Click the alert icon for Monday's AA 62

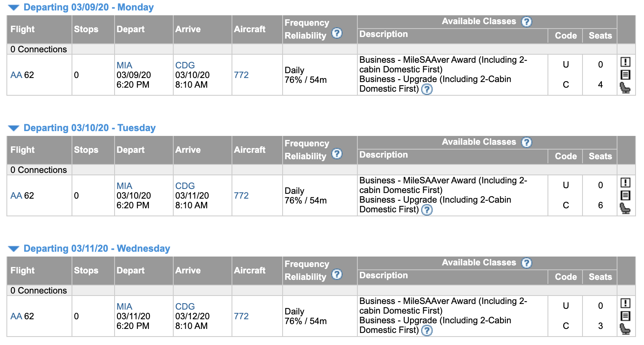point(625,62)
